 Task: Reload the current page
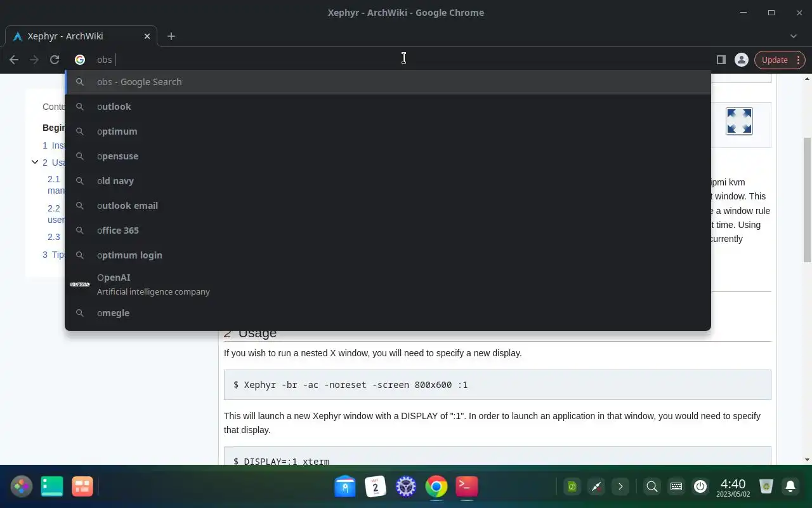click(x=55, y=60)
